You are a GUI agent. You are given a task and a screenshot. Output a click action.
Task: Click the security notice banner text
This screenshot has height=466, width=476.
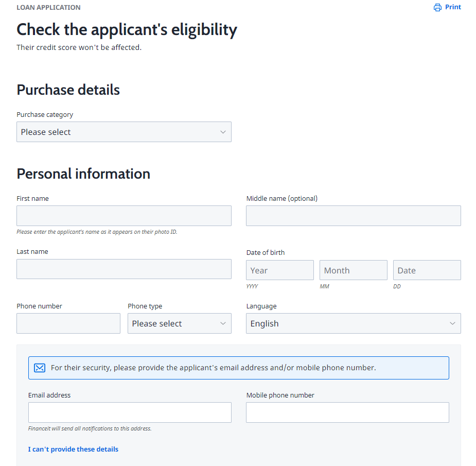213,368
